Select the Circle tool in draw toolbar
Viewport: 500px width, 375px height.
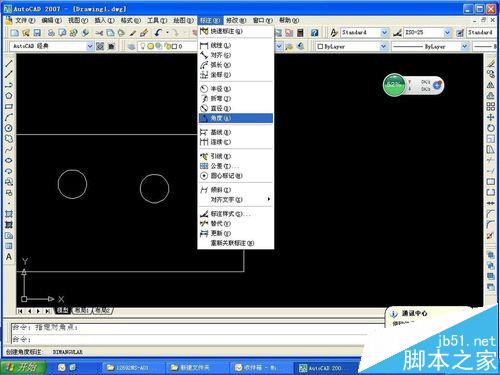pos(9,128)
